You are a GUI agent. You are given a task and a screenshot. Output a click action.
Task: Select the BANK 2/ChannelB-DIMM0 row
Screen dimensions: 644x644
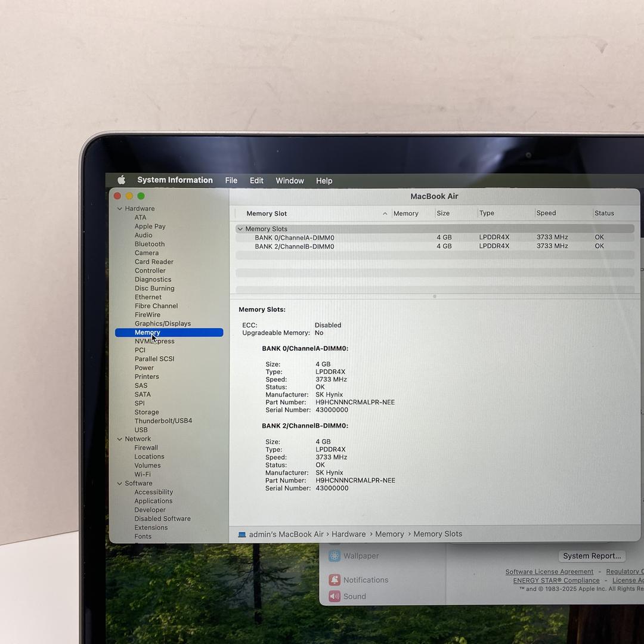click(x=294, y=246)
